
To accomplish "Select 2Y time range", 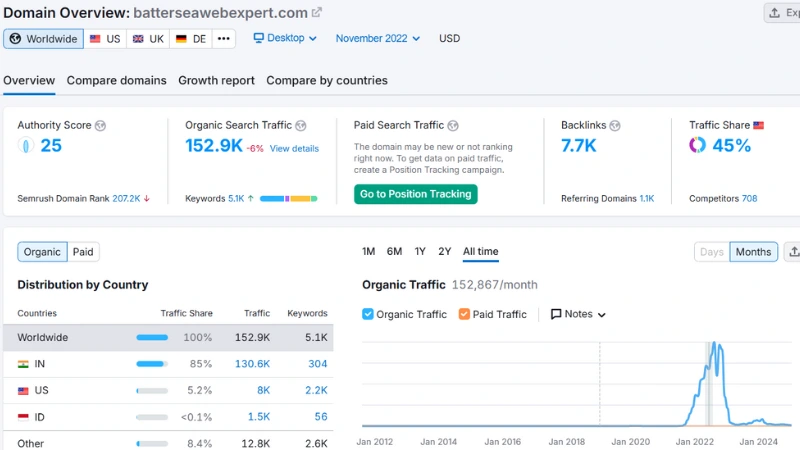I will click(445, 252).
